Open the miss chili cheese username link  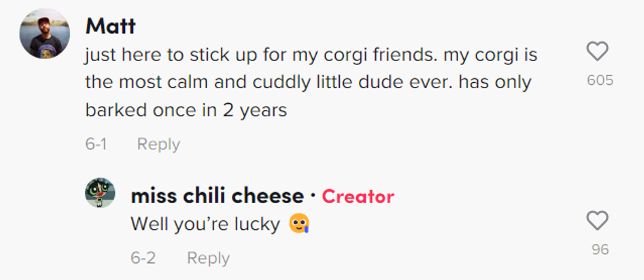click(217, 196)
